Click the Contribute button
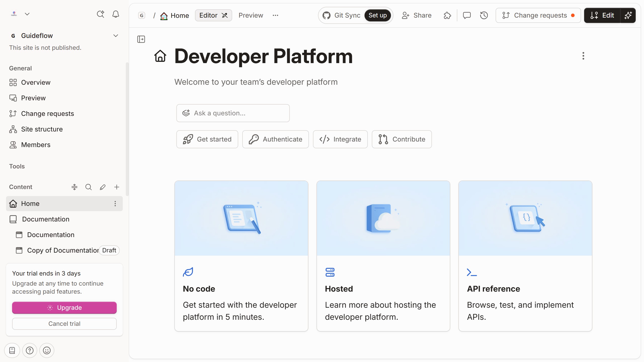The width and height of the screenshot is (644, 362). 402,139
